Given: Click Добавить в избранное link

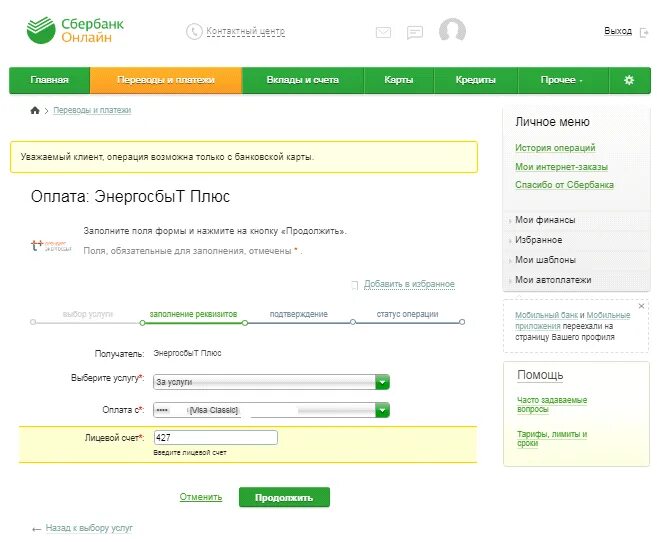Looking at the screenshot, I should tap(409, 284).
